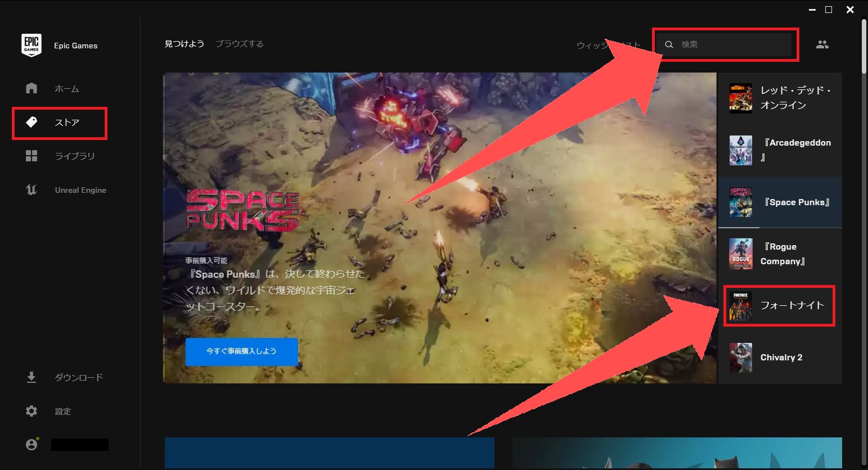The width and height of the screenshot is (868, 470).
Task: Open 設定 in the sidebar
Action: 63,412
